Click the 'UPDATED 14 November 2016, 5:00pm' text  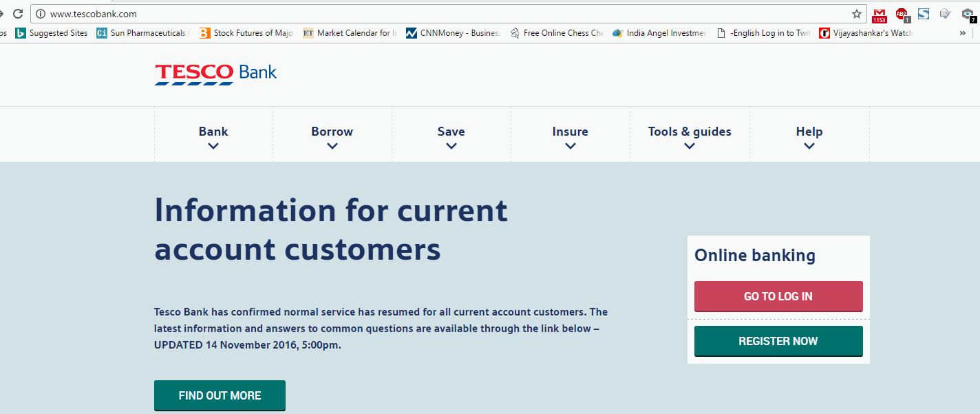246,345
